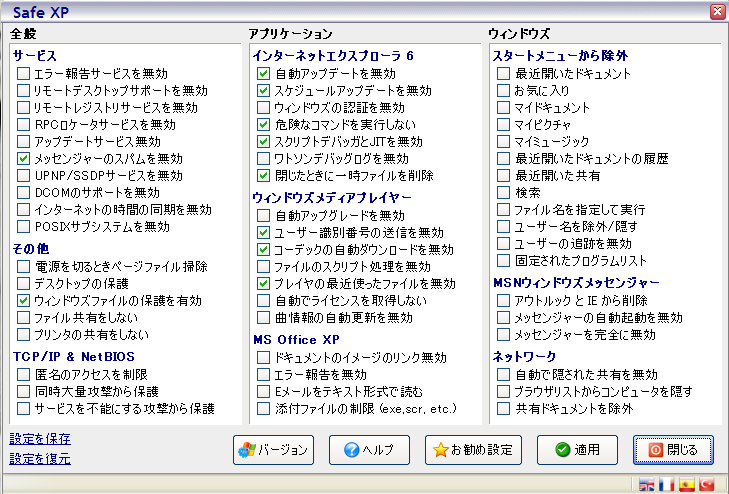Image resolution: width=729 pixels, height=494 pixels.
Task: Click the UK flag language icon
Action: tap(645, 485)
